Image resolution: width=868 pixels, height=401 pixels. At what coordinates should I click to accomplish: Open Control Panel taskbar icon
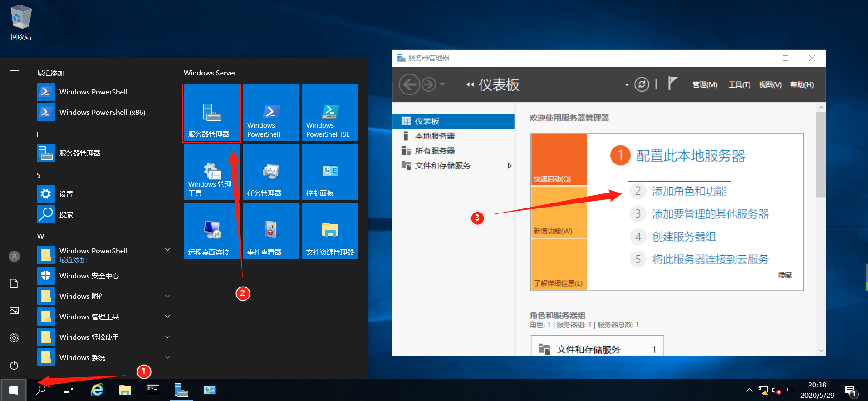(x=210, y=390)
